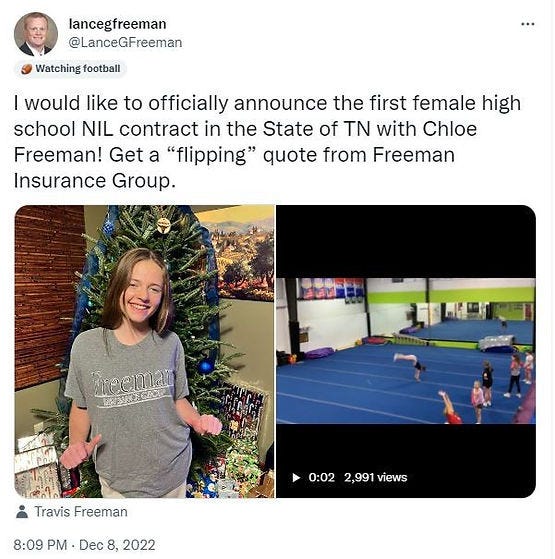
Task: Click the 2,991 views counter
Action: [x=375, y=477]
